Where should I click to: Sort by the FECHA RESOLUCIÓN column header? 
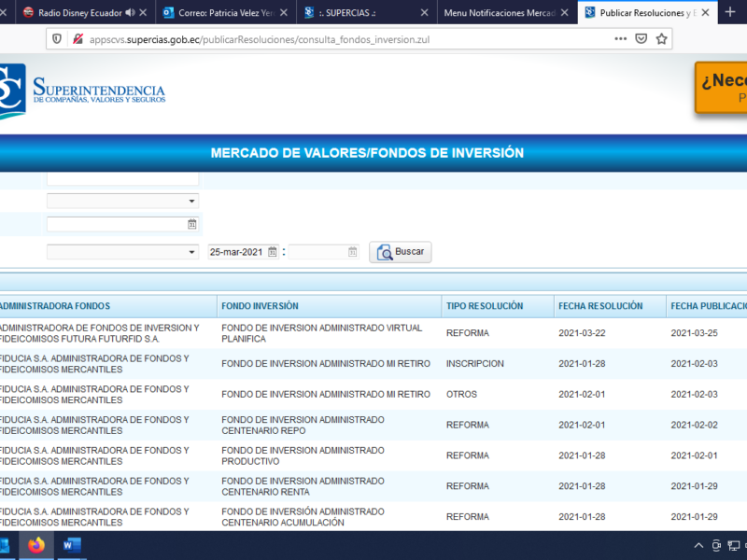[600, 306]
